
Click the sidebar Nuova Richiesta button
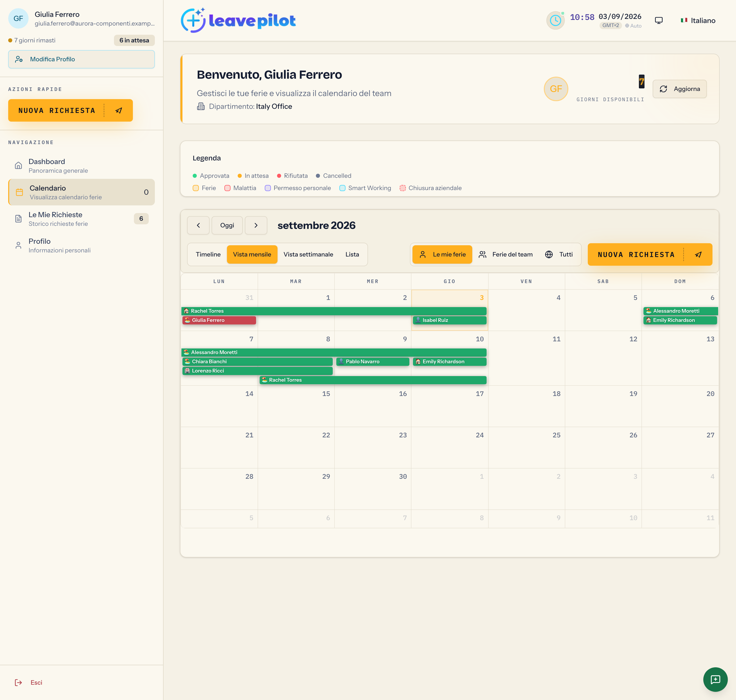tap(71, 110)
